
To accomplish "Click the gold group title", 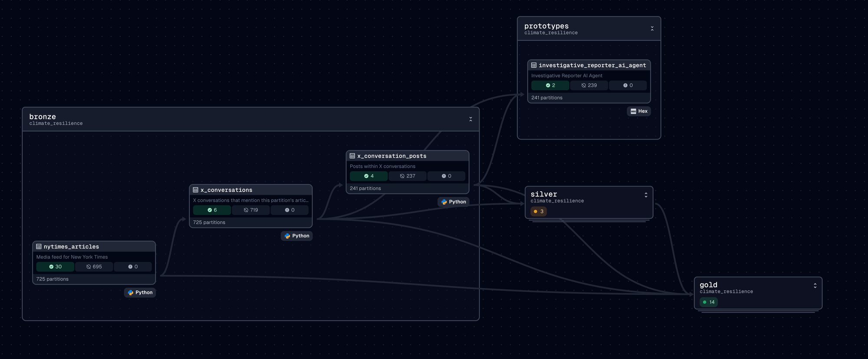I will [x=708, y=285].
